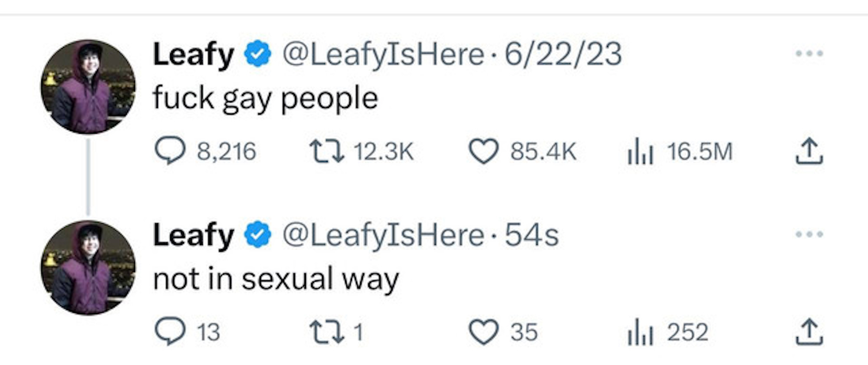Retweet the post with 1 retweet
Viewport: 868px width, 365px height.
pos(326,332)
